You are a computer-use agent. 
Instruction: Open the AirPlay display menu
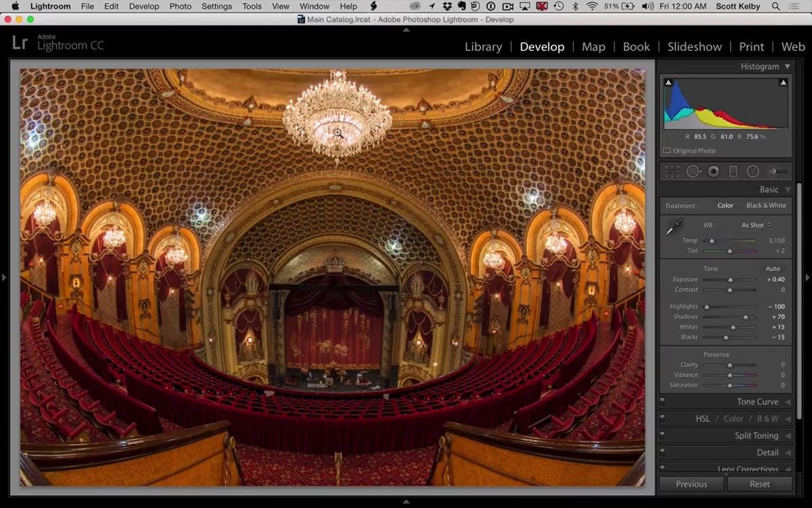coord(525,6)
